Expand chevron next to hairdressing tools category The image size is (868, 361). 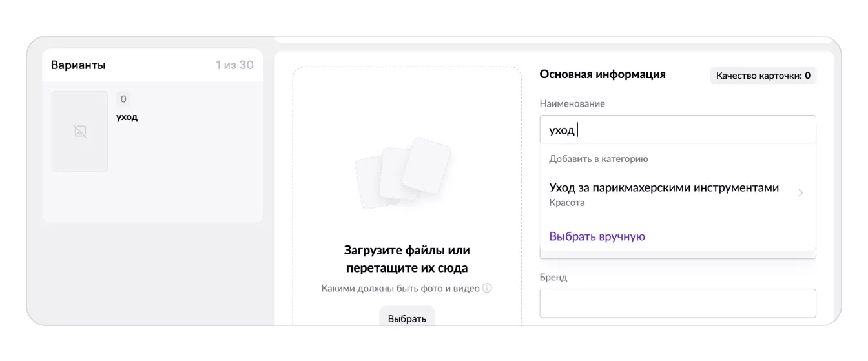(801, 192)
